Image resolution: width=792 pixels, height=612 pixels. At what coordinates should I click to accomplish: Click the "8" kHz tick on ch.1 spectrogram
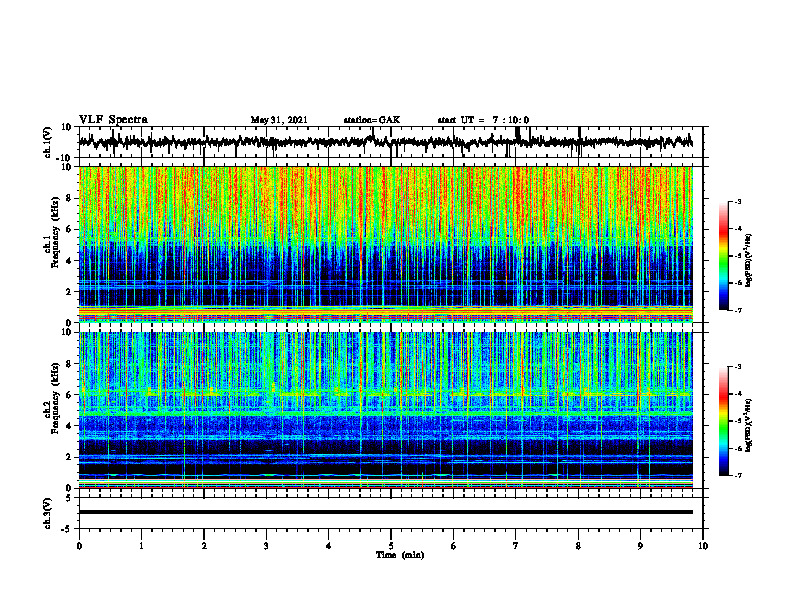[x=70, y=198]
